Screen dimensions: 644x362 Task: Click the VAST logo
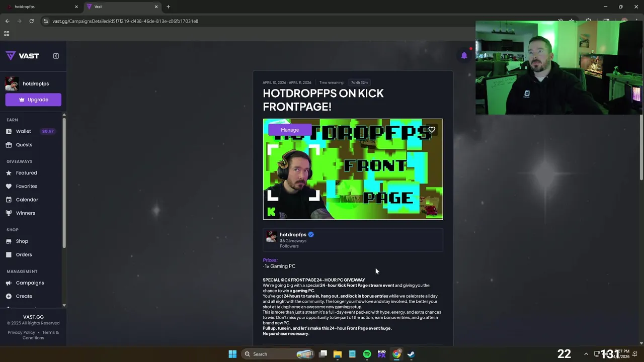[22, 56]
